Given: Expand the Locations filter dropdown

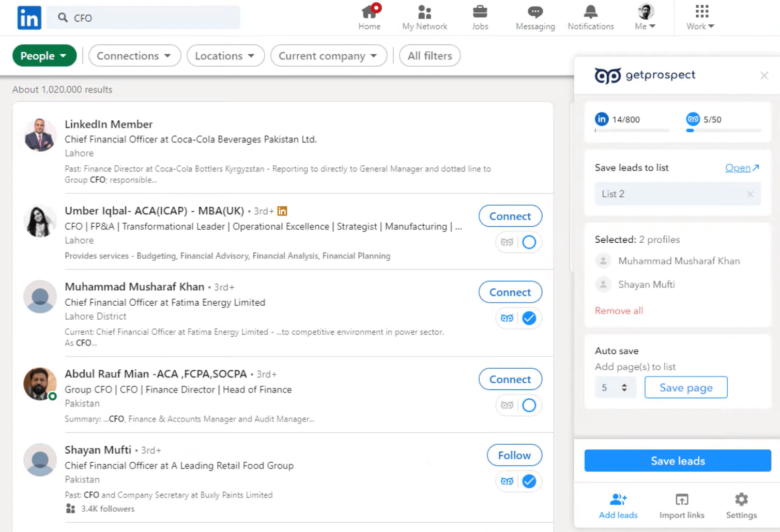Looking at the screenshot, I should click(225, 56).
